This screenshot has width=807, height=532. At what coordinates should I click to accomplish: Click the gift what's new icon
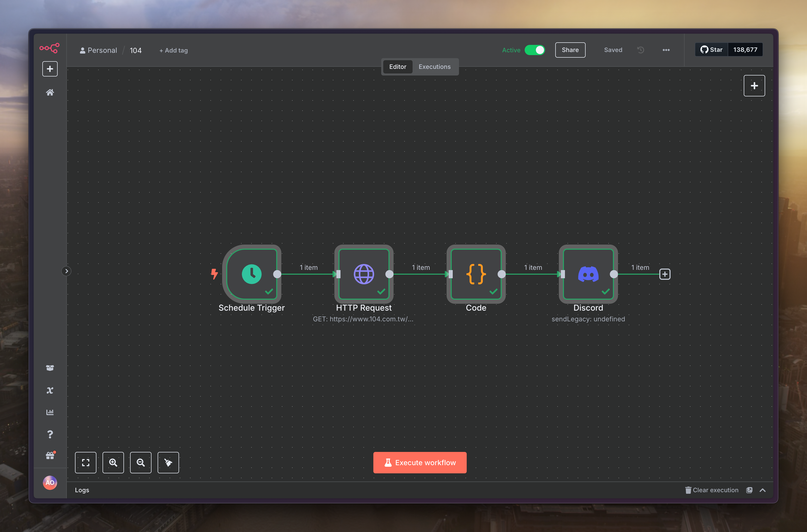[x=50, y=456]
